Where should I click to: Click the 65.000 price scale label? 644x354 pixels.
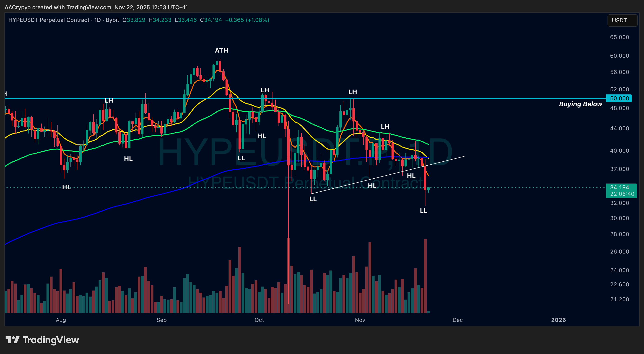[619, 37]
